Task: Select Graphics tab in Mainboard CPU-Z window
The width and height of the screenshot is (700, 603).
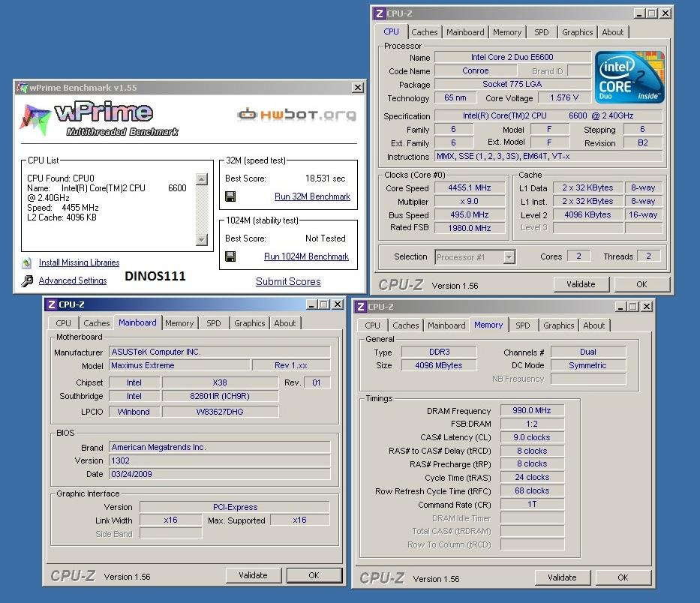Action: [x=250, y=323]
